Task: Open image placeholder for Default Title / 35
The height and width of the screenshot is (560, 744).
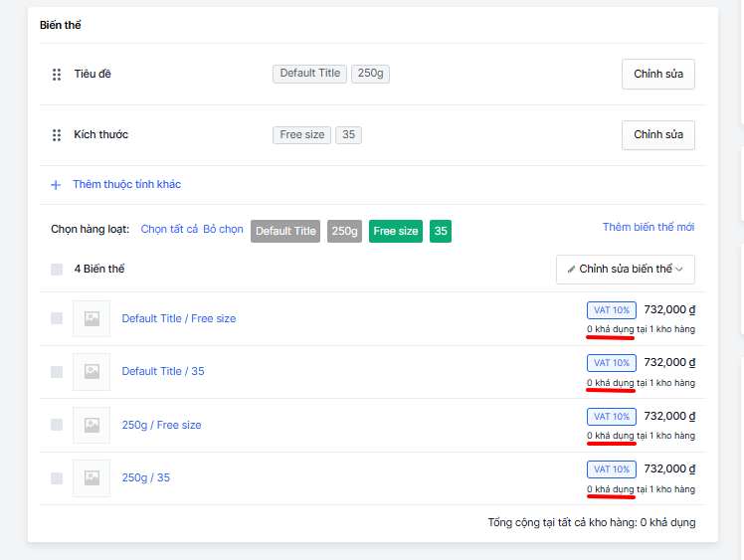Action: click(92, 372)
